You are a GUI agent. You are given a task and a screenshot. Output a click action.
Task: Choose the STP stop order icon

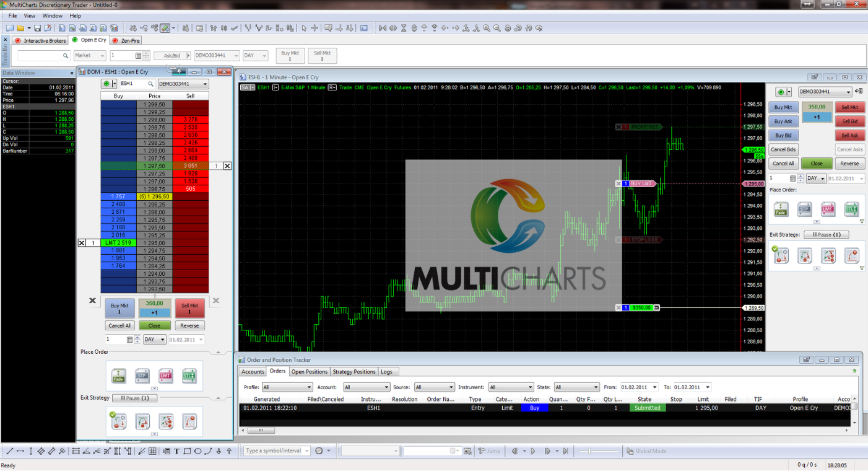(804, 209)
